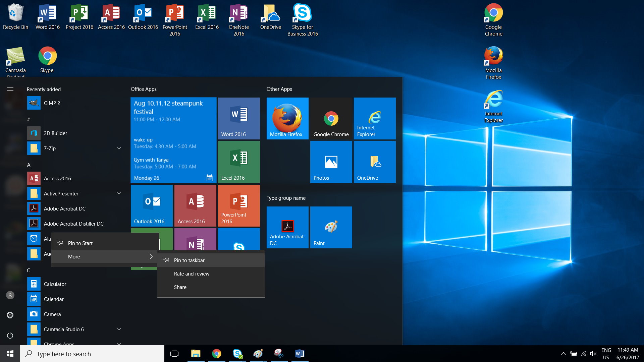Click the Excel 2016 Start tile
The image size is (644, 362).
[x=239, y=162]
